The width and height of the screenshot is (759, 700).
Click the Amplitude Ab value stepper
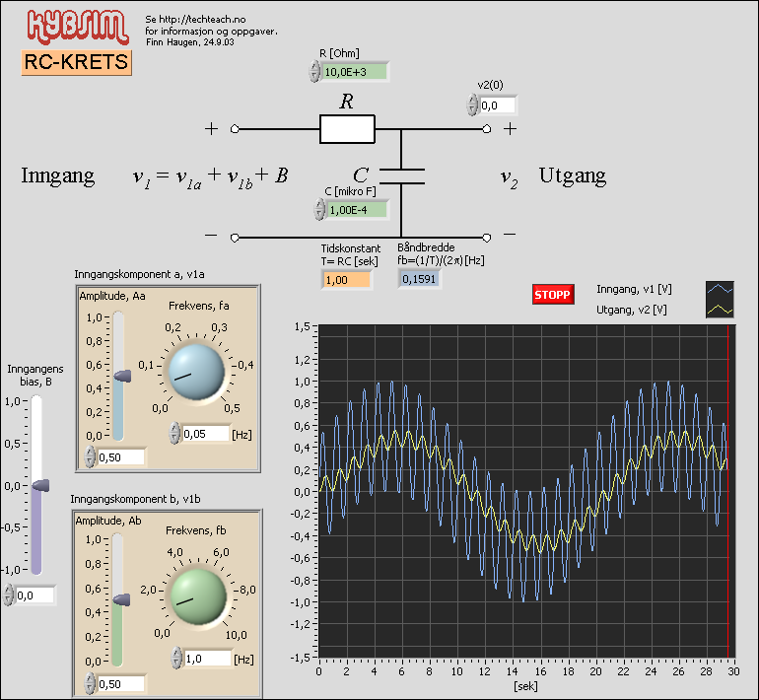click(91, 683)
